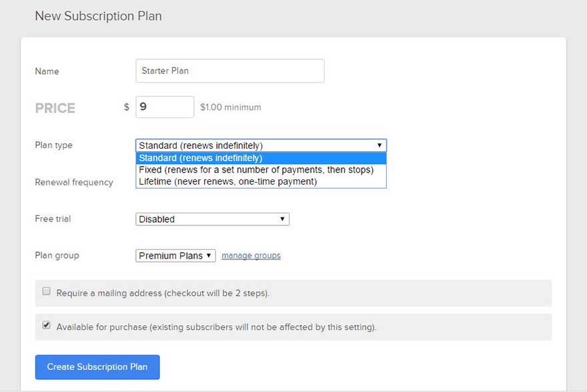Open the Free trial dropdown showing Disabled
Screen dimensions: 587x392
point(212,219)
